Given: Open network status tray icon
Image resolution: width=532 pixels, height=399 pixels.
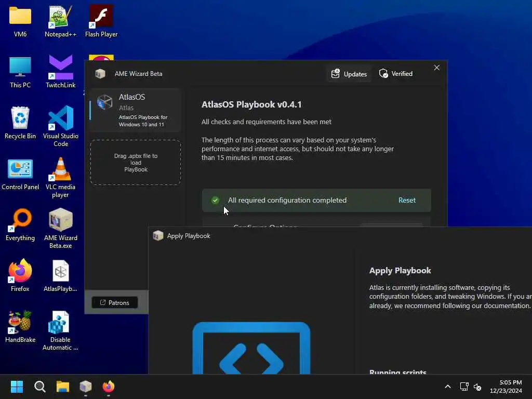Looking at the screenshot, I should [x=464, y=387].
